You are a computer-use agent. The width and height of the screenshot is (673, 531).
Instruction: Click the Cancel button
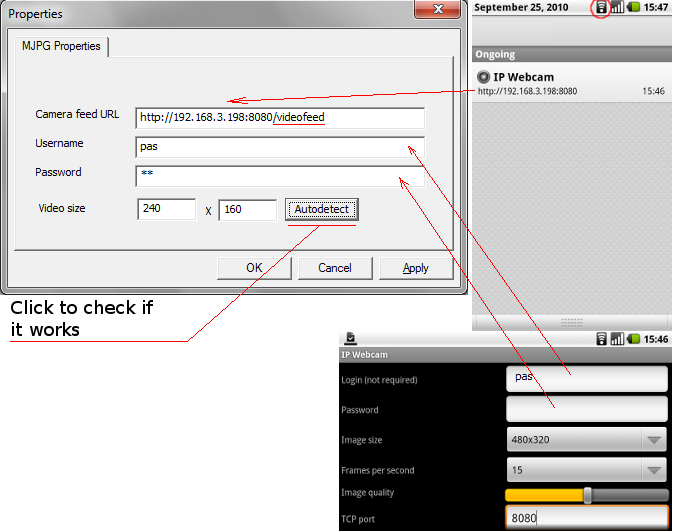[335, 268]
